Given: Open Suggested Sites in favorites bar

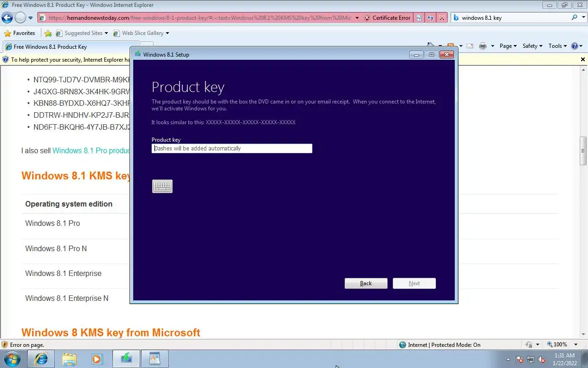Looking at the screenshot, I should (x=82, y=33).
